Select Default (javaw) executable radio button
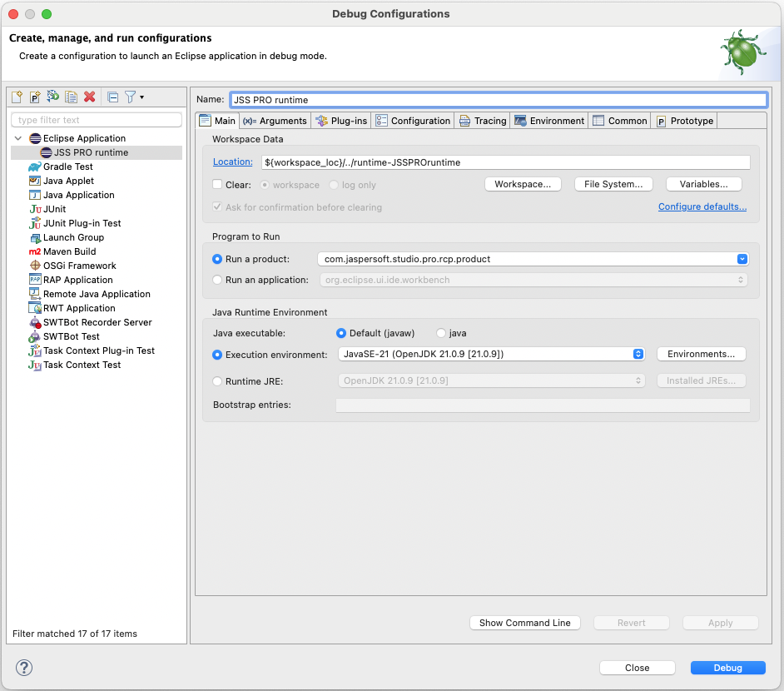Screen dimensions: 784x691 pos(341,333)
